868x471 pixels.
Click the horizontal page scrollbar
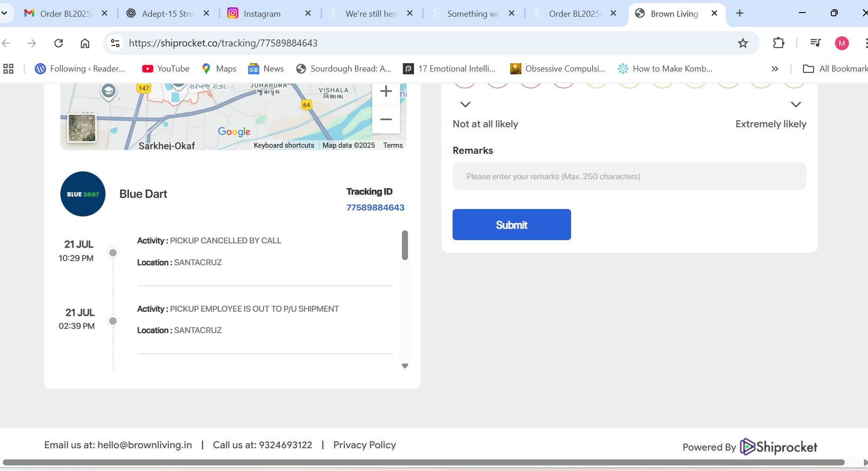pos(424,462)
